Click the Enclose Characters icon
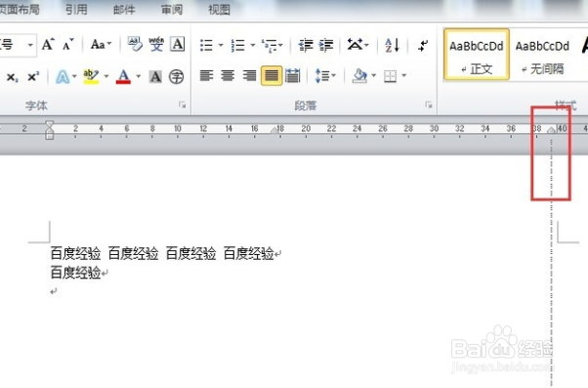Image resolution: width=588 pixels, height=388 pixels. tap(176, 76)
